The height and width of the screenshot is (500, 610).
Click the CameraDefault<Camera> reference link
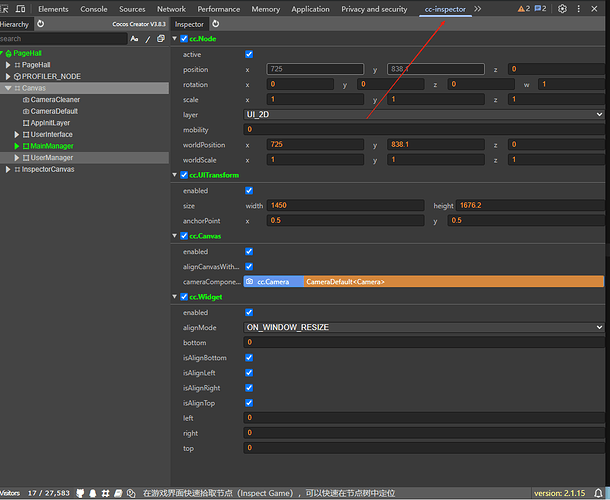pyautogui.click(x=454, y=281)
